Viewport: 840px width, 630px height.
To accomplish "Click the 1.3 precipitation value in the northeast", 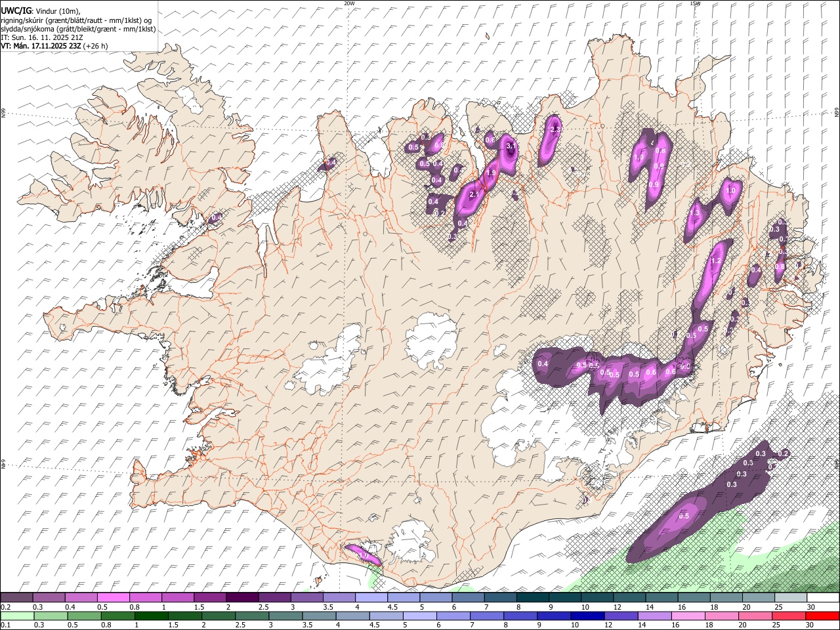I will (695, 213).
